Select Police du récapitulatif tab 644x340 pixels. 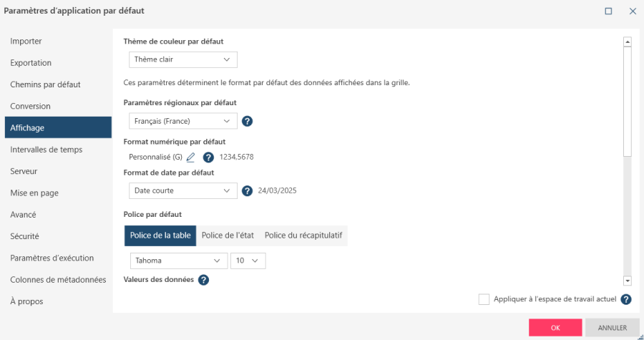303,236
